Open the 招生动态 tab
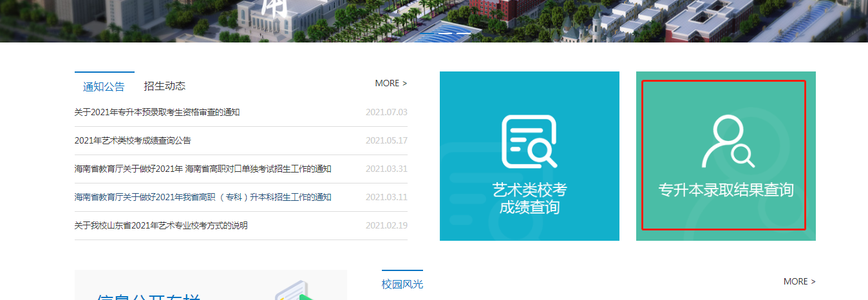This screenshot has height=300, width=868. (165, 86)
